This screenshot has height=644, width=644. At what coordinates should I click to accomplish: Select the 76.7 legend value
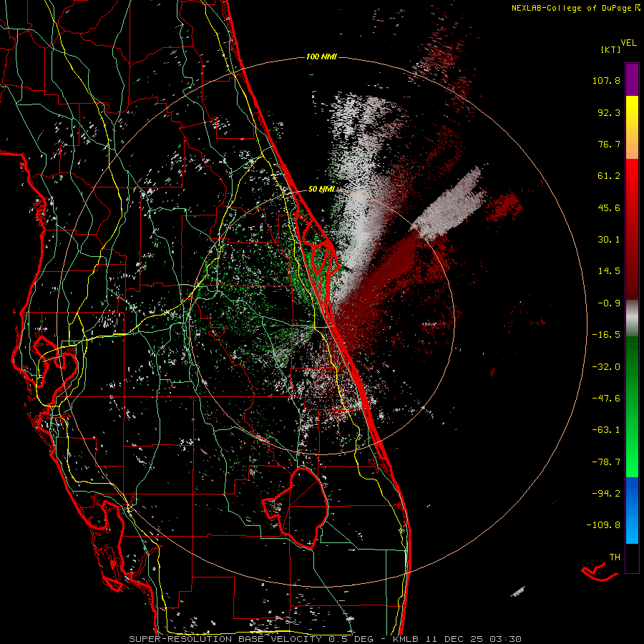(x=609, y=144)
